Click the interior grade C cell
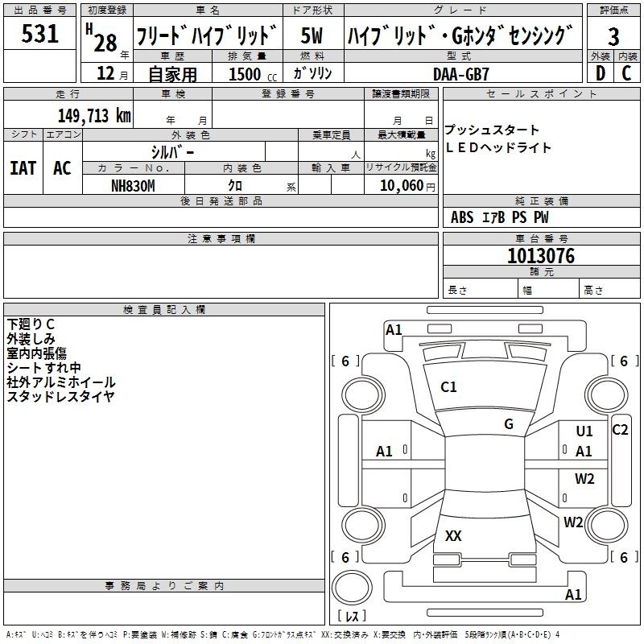Image resolution: width=644 pixels, height=644 pixels. point(626,72)
